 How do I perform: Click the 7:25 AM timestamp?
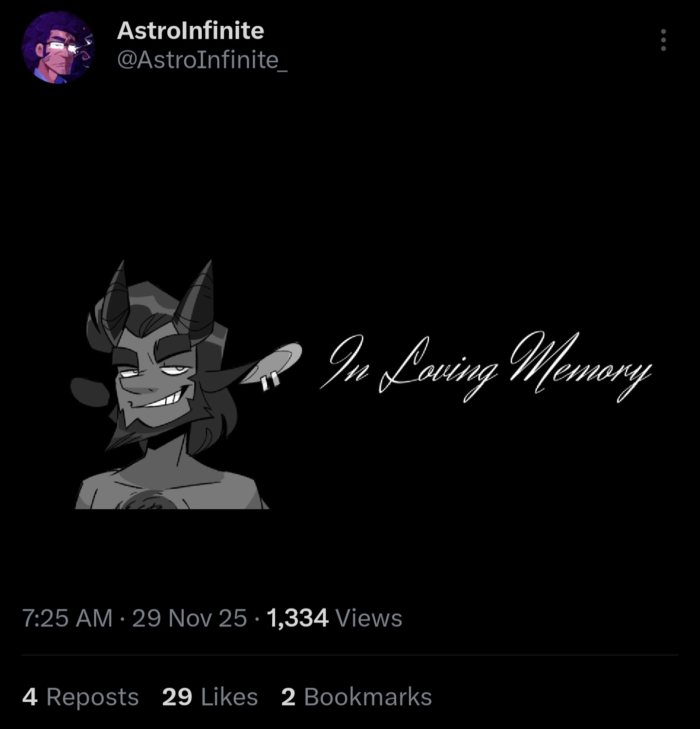(68, 618)
